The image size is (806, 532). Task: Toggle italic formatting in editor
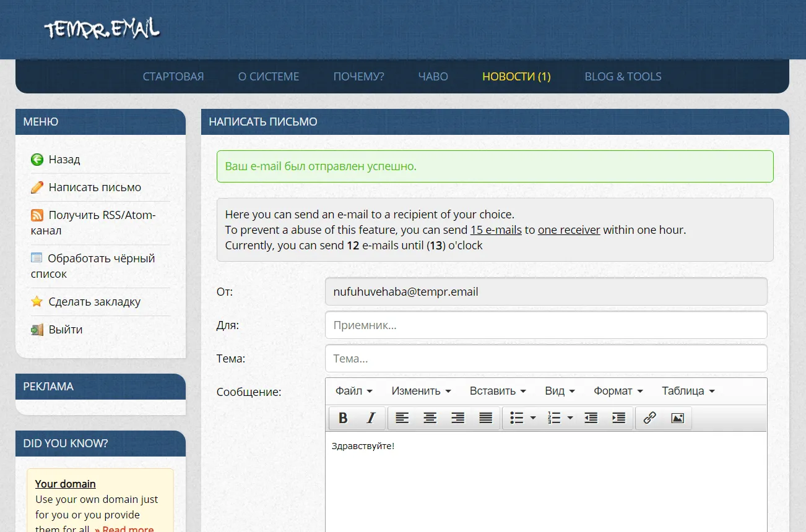(x=371, y=418)
